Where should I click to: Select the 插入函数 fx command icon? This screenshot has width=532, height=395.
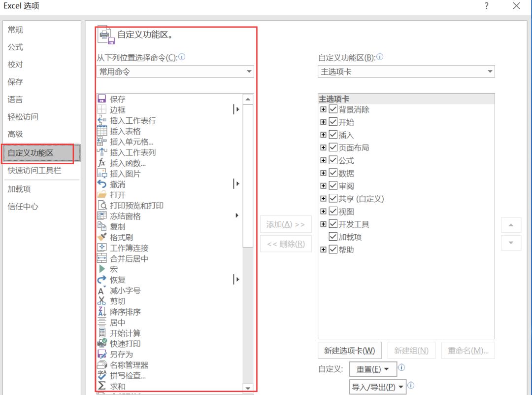pyautogui.click(x=102, y=162)
